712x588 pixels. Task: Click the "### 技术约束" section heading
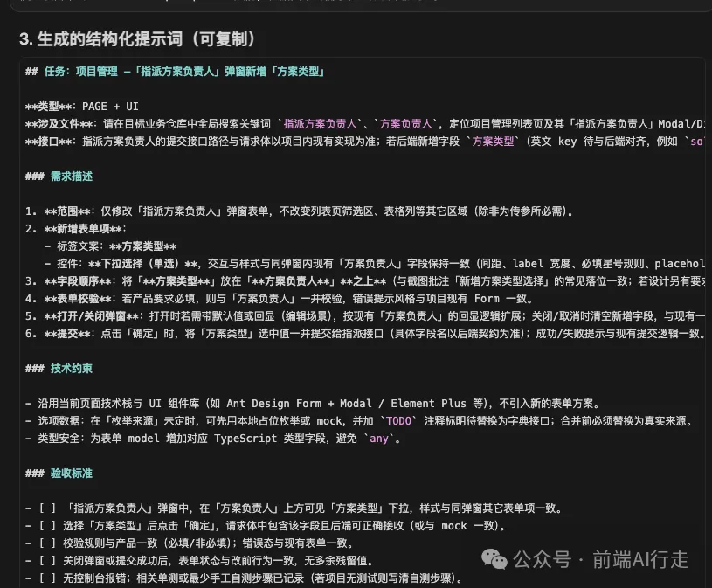59,368
